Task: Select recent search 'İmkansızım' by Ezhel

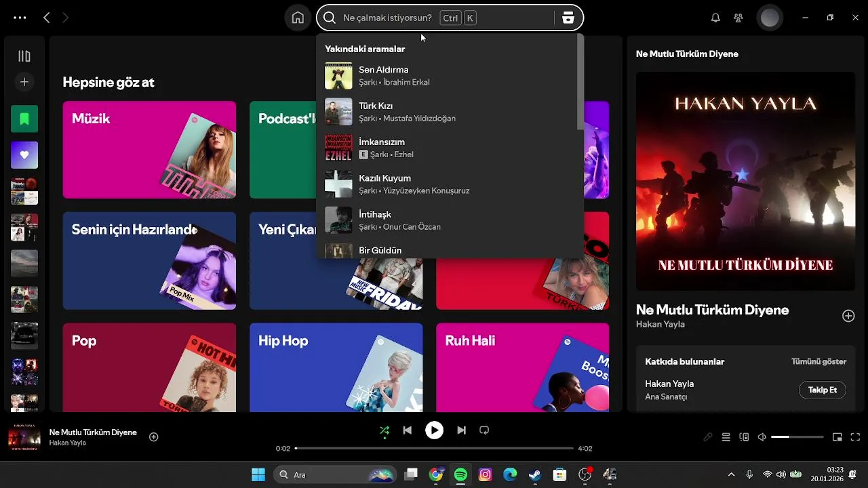Action: [x=449, y=148]
